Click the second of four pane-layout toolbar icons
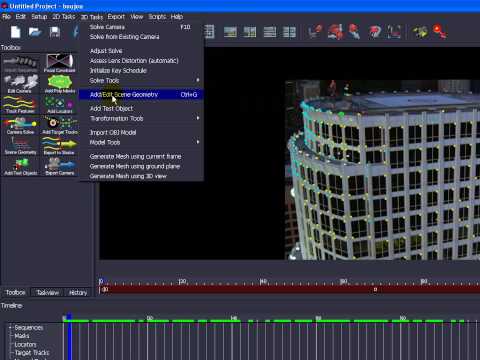 [250, 32]
